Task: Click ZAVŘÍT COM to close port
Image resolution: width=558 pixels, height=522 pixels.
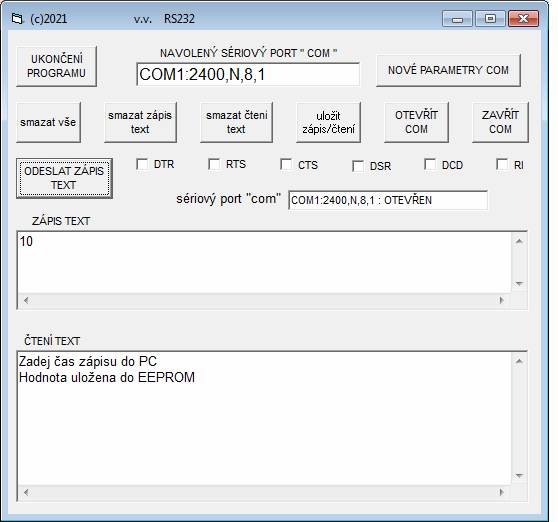Action: tap(500, 122)
